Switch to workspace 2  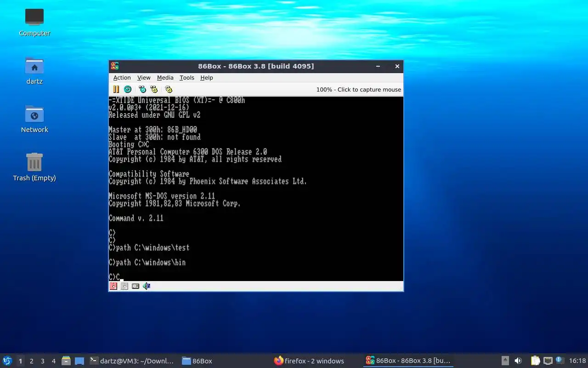point(31,361)
